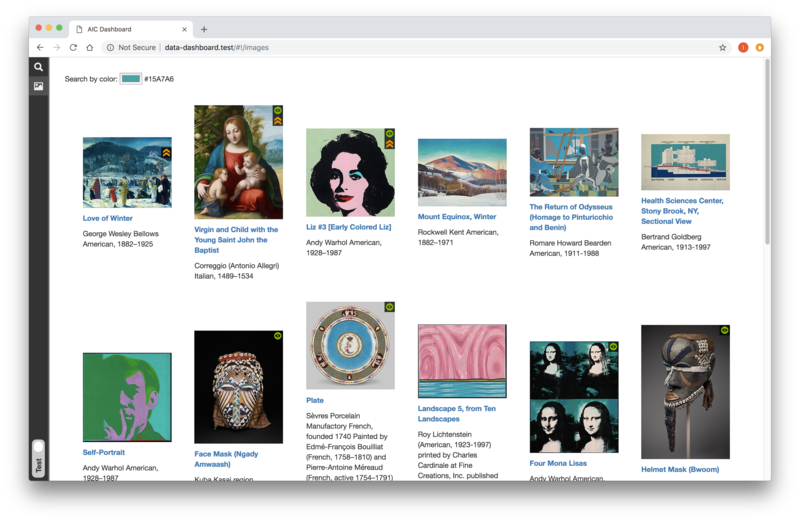Click the eye badge on Face Mask image
The width and height of the screenshot is (800, 522).
click(x=278, y=336)
